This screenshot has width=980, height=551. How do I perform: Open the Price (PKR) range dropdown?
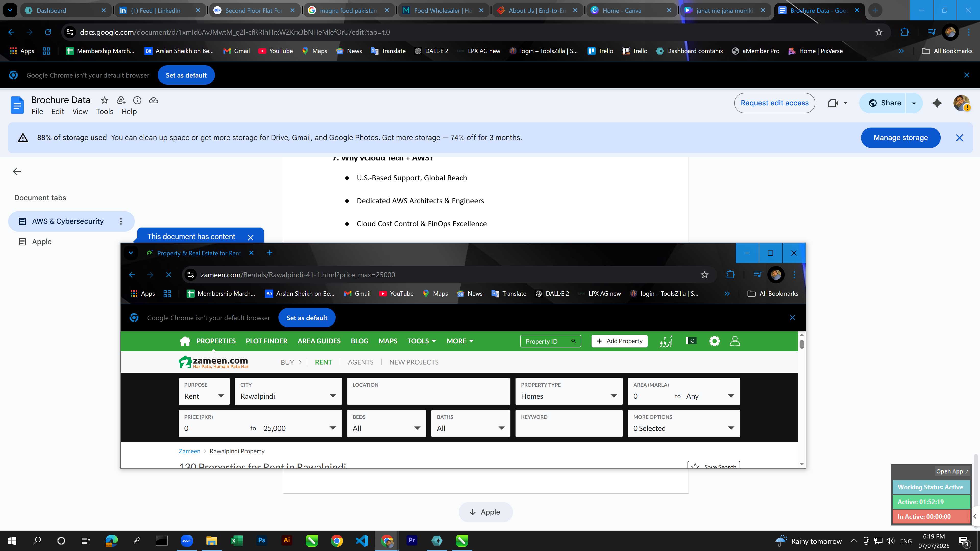pyautogui.click(x=260, y=423)
